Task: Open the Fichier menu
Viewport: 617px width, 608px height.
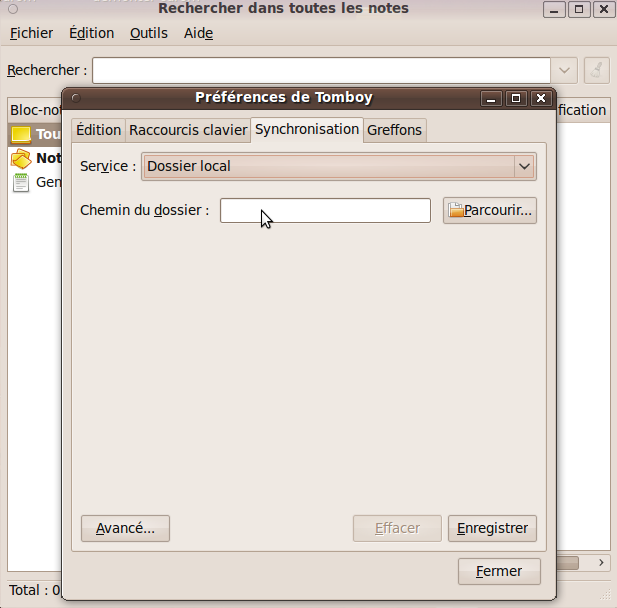Action: (x=31, y=33)
